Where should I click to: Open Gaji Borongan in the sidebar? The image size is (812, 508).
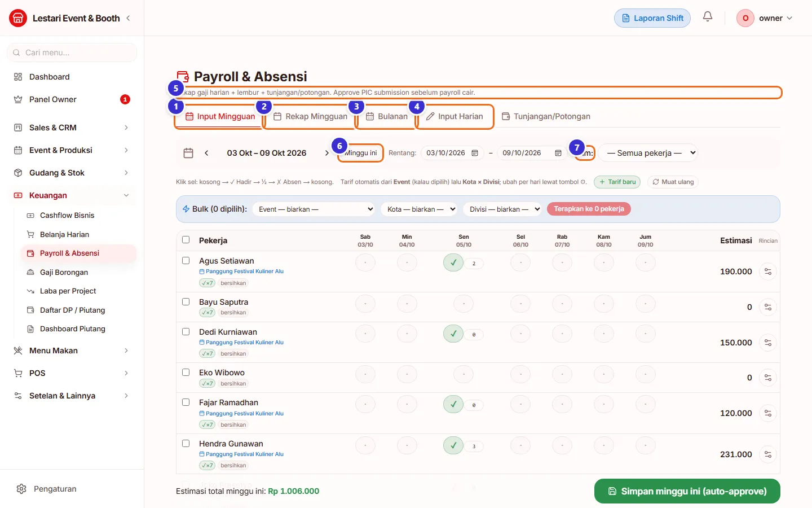(78, 272)
